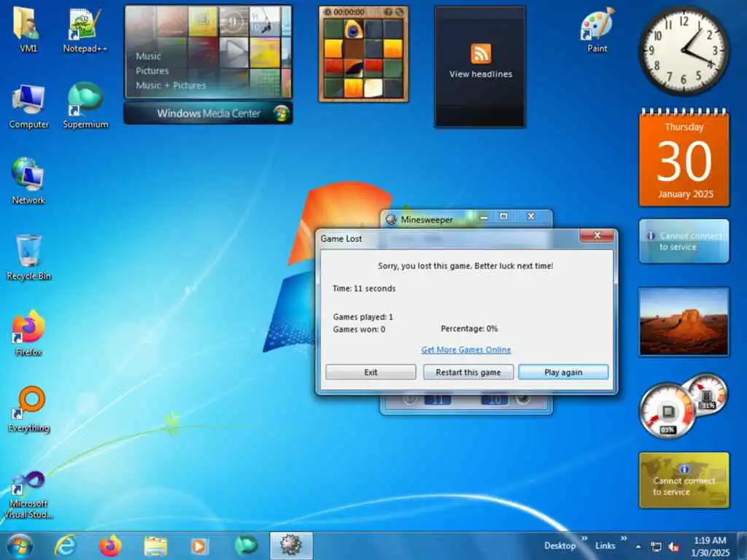Click the 'Game Lost' dialog title
Image resolution: width=747 pixels, height=560 pixels.
tap(341, 239)
